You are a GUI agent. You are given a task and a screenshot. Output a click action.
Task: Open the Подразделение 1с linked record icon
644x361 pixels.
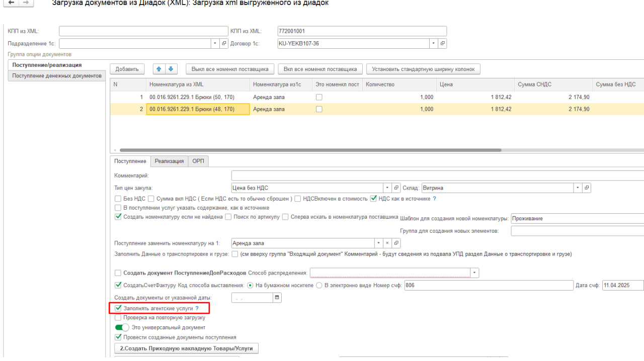click(x=224, y=44)
